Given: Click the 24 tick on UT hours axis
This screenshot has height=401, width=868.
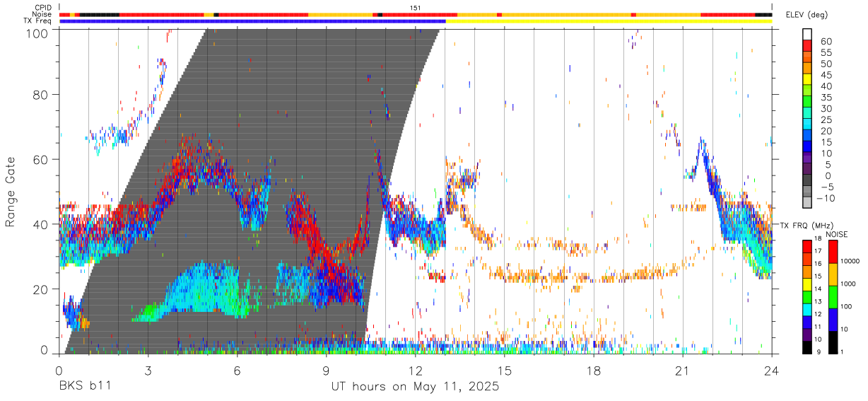Looking at the screenshot, I should click(771, 369).
